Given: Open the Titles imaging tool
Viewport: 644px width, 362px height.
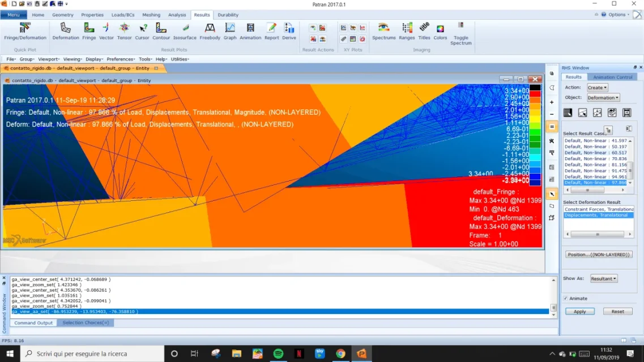Looking at the screenshot, I should [424, 32].
